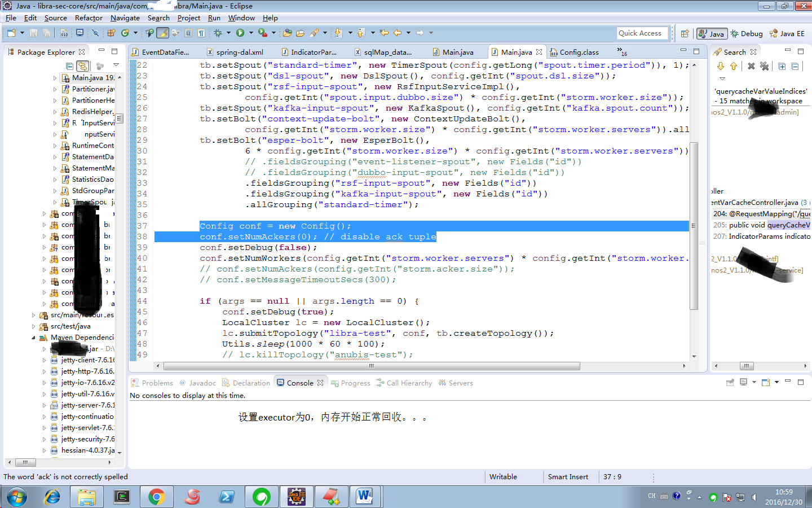The width and height of the screenshot is (812, 508).
Task: Click the editor horizontal scrollbar
Action: (x=371, y=366)
